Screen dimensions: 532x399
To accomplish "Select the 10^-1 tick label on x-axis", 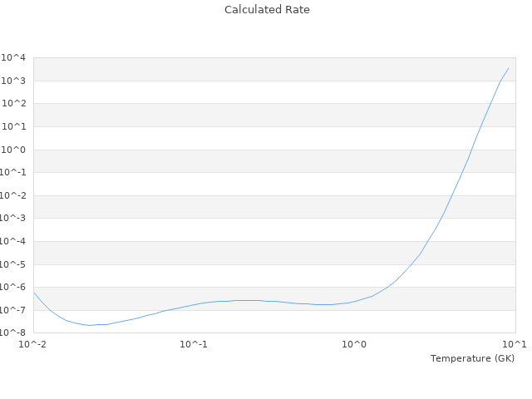I will pyautogui.click(x=194, y=344).
